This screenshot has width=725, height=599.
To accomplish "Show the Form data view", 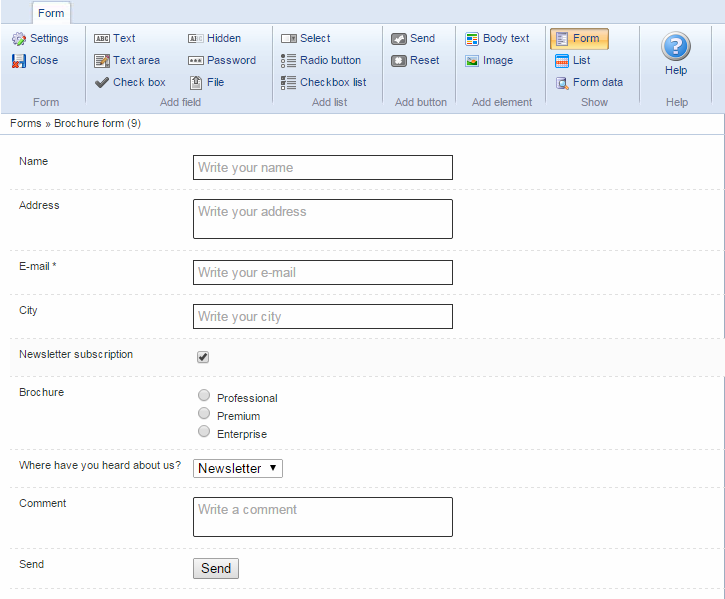I will (589, 82).
